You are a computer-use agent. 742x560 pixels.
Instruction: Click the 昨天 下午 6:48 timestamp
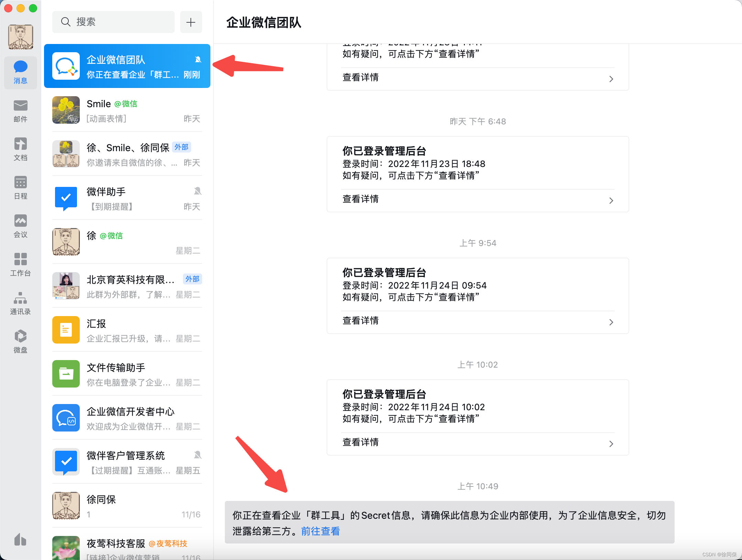tap(478, 122)
